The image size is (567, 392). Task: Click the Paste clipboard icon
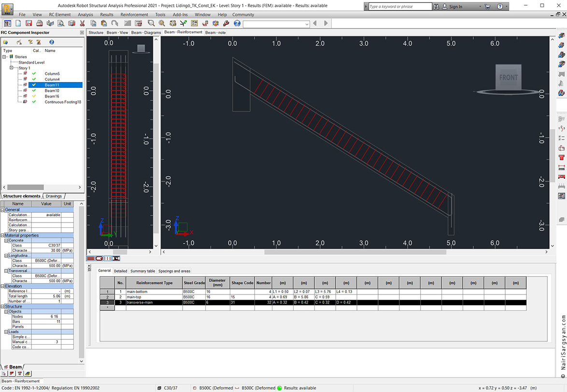click(104, 23)
